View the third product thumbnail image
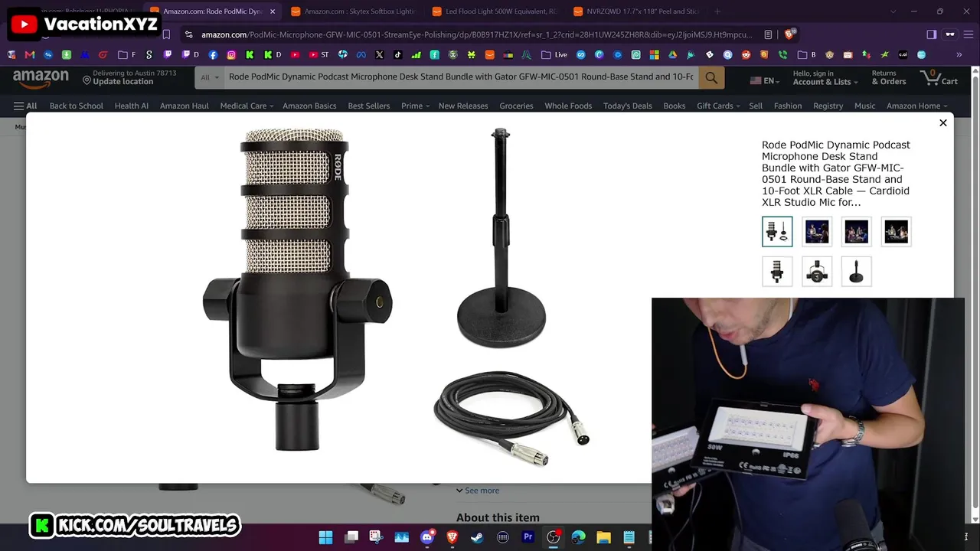Viewport: 980px width, 551px height. (857, 232)
